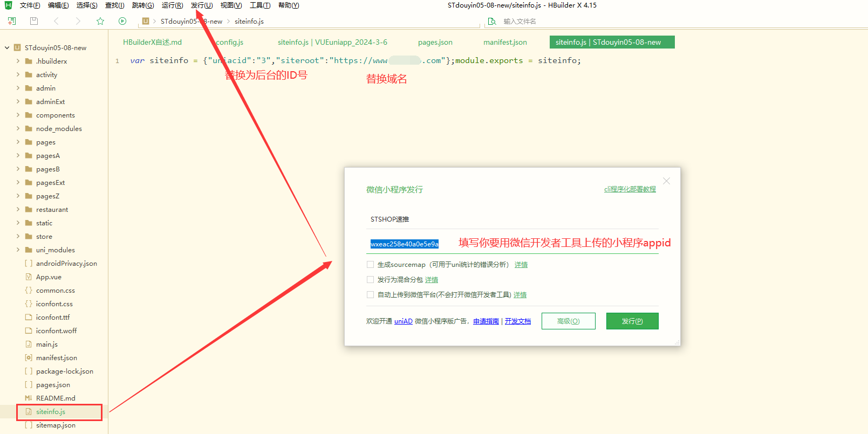Click the iconfont.css file icon
Screen dimensions: 868x434
click(29, 304)
